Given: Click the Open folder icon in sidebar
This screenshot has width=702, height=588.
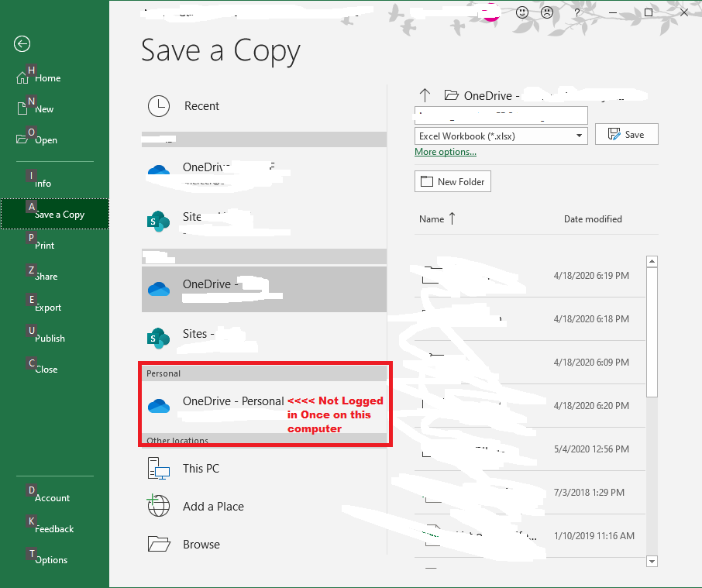Looking at the screenshot, I should pos(22,139).
